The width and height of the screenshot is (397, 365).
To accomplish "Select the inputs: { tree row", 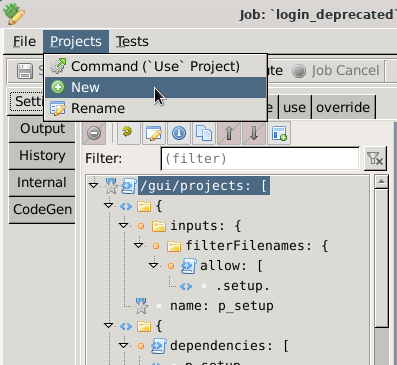I will pyautogui.click(x=205, y=226).
